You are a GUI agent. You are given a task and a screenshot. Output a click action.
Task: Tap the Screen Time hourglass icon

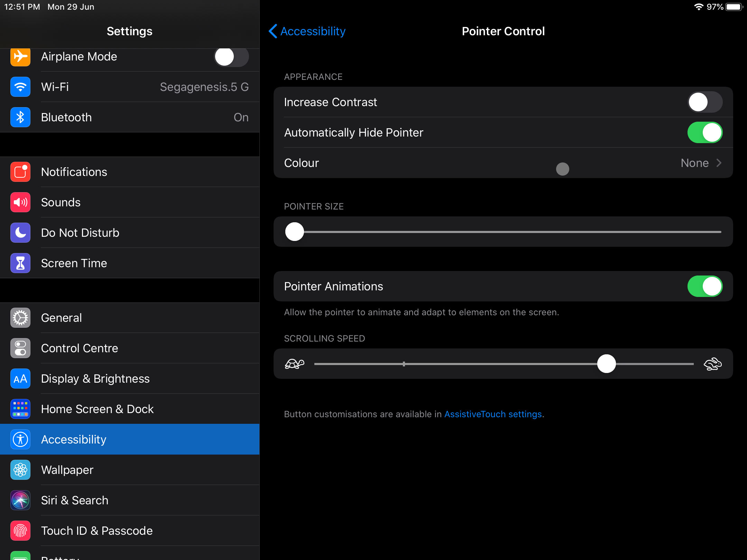point(20,263)
